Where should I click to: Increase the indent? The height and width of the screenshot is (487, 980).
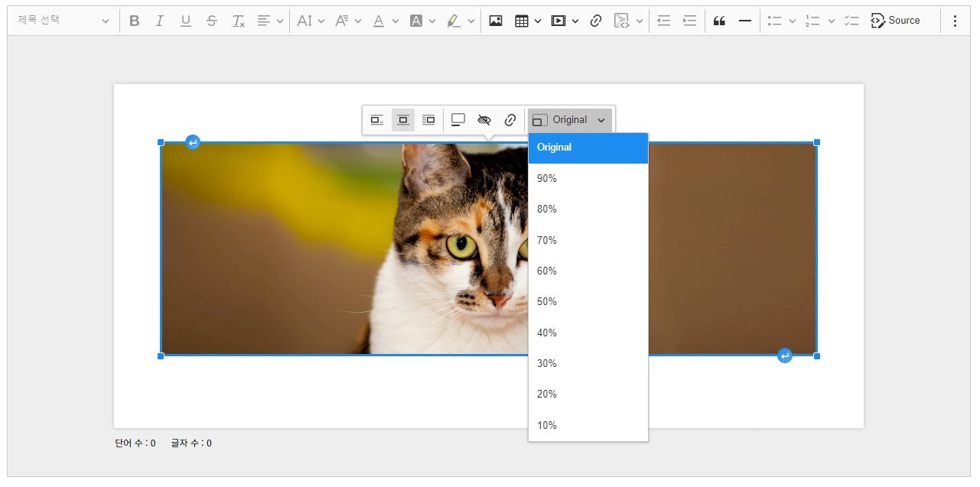pos(689,21)
